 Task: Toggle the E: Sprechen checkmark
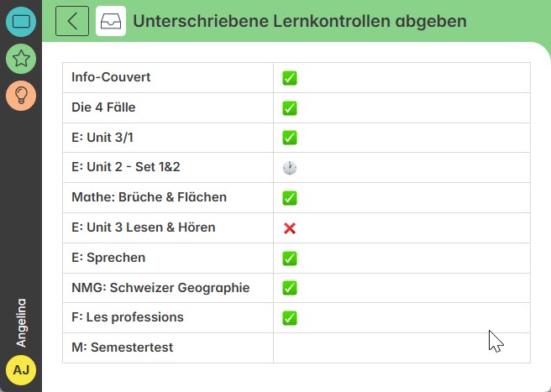[x=290, y=259]
